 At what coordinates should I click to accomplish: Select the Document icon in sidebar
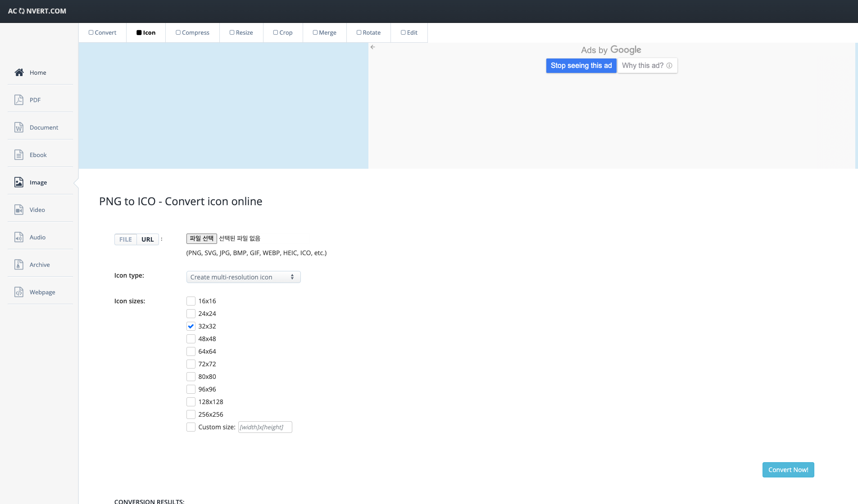(x=19, y=127)
